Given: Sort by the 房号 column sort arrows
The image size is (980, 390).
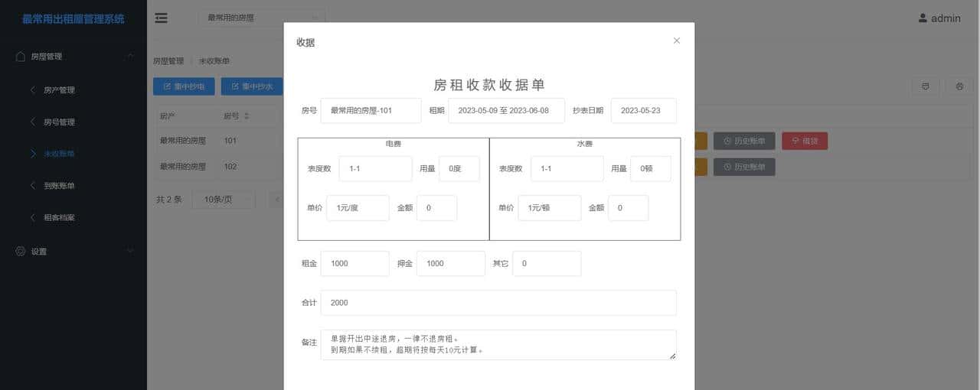Looking at the screenshot, I should click(247, 116).
